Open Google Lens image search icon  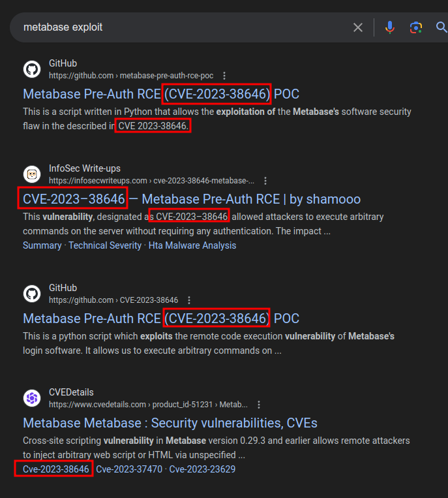(x=415, y=27)
